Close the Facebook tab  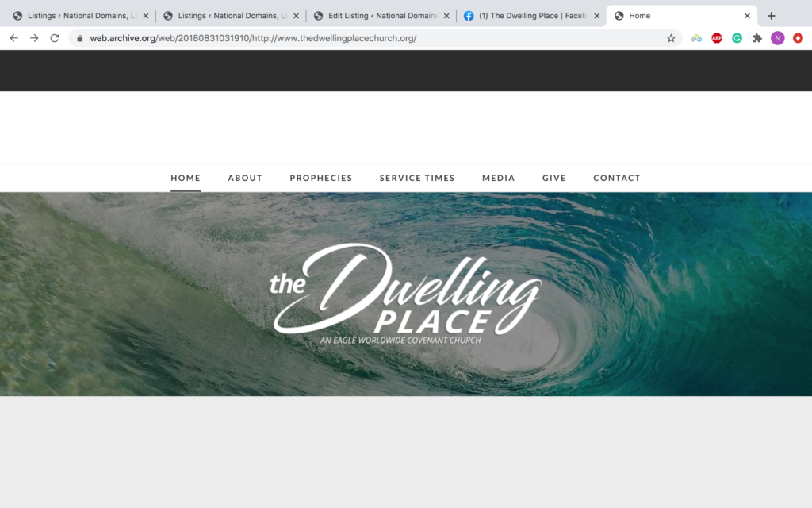[596, 16]
